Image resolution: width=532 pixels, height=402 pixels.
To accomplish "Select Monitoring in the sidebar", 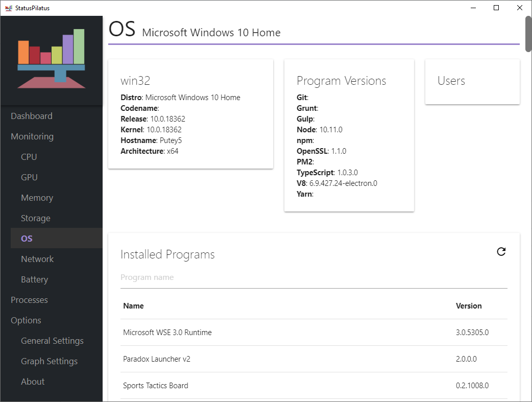I will [32, 136].
